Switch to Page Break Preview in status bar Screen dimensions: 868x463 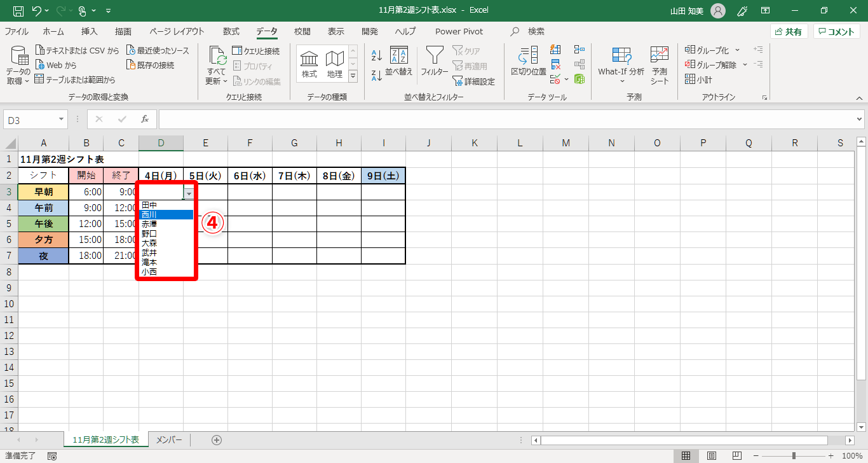737,456
